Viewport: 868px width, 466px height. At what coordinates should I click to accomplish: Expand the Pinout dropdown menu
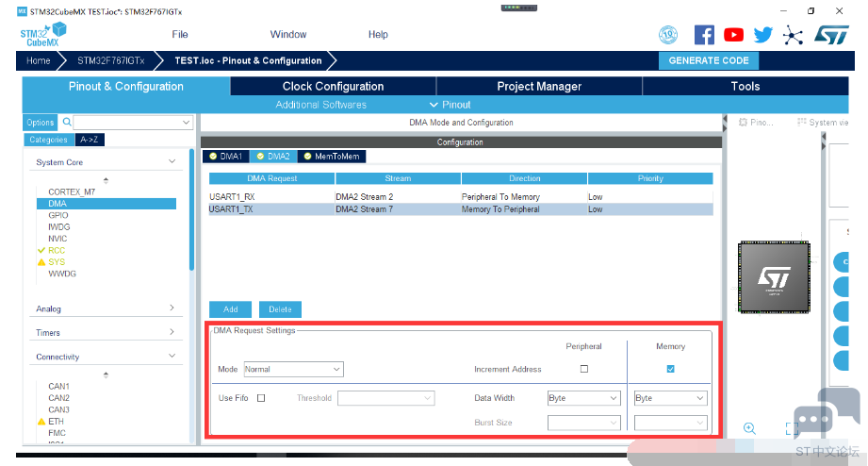[x=450, y=105]
